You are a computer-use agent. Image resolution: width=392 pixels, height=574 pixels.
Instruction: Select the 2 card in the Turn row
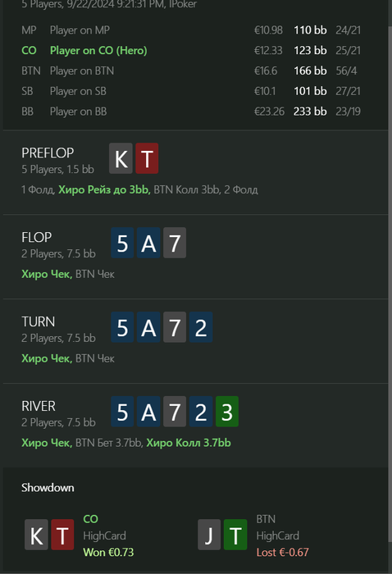pos(201,327)
